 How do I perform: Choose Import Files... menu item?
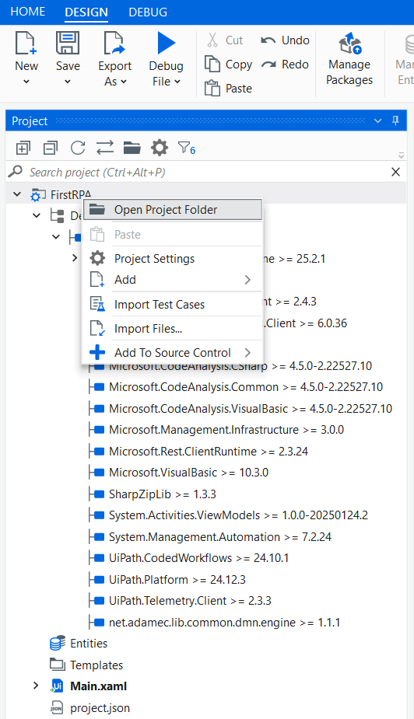172,328
